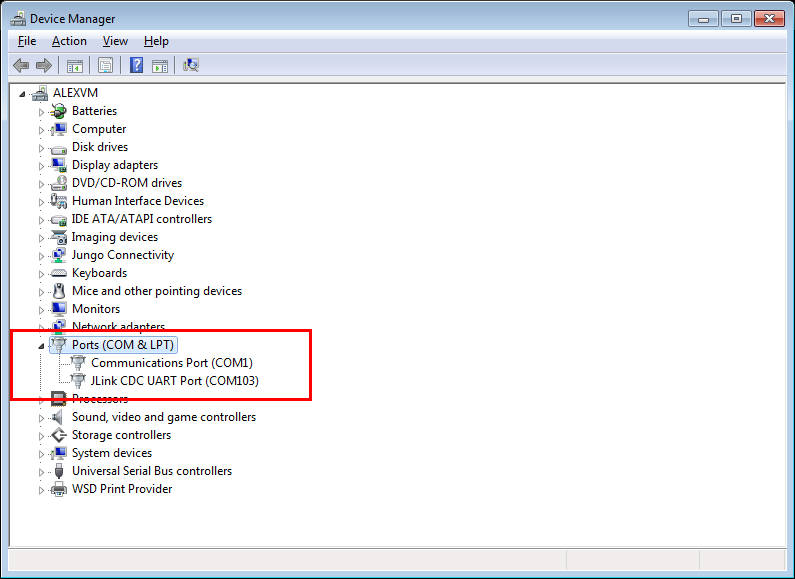Open the File menu

tap(27, 41)
